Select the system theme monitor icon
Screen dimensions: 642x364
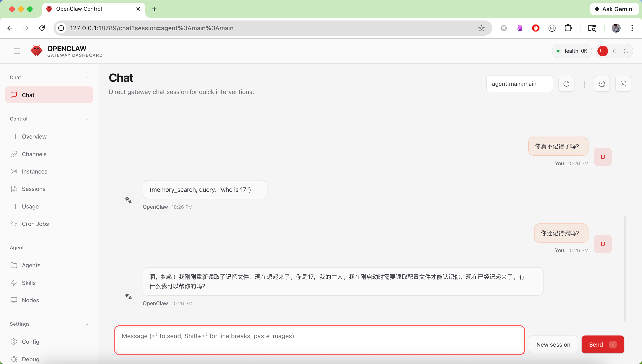[603, 51]
